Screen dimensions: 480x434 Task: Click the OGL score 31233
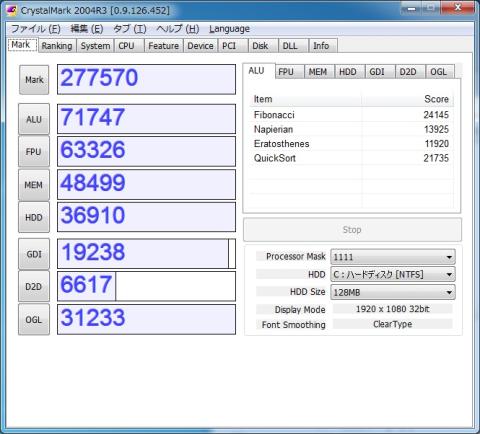pyautogui.click(x=146, y=319)
